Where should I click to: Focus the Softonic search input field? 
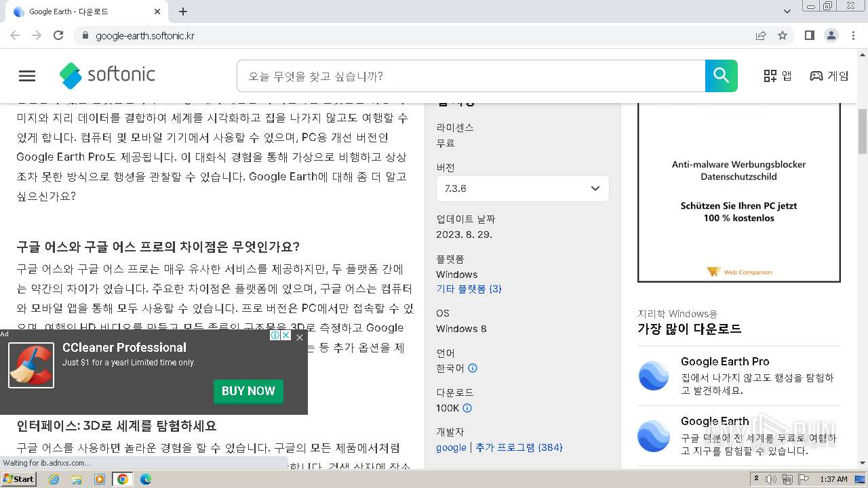(x=471, y=76)
